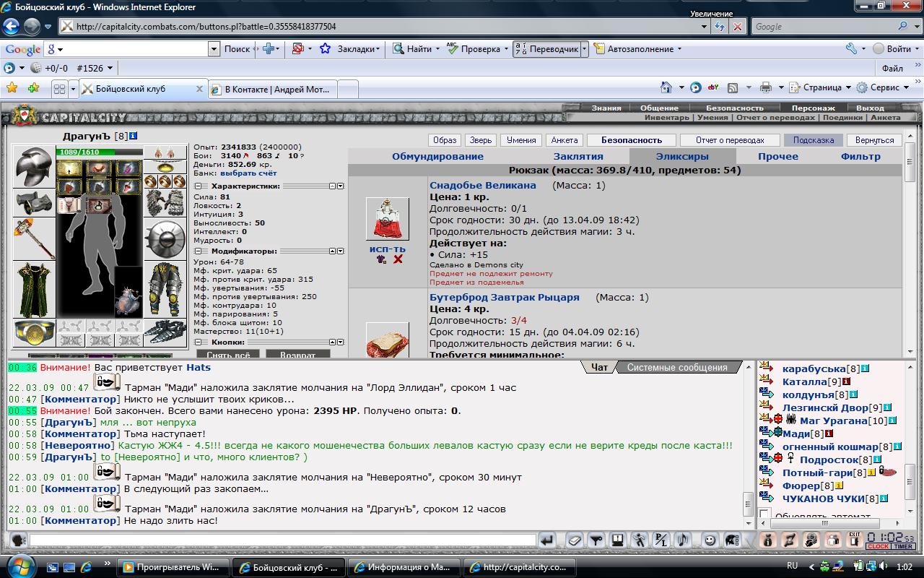Viewport: 924px width, 578px height.
Task: Click the green cloak armor slot
Action: point(34,290)
